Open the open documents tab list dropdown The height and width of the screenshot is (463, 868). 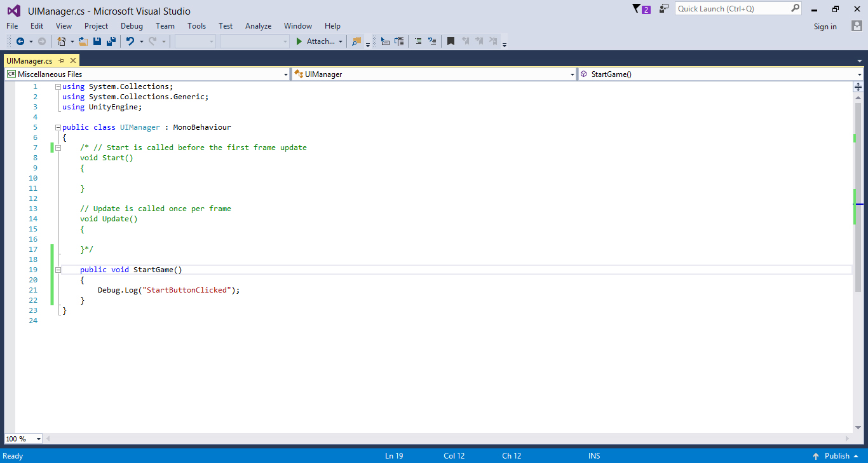[x=859, y=61]
